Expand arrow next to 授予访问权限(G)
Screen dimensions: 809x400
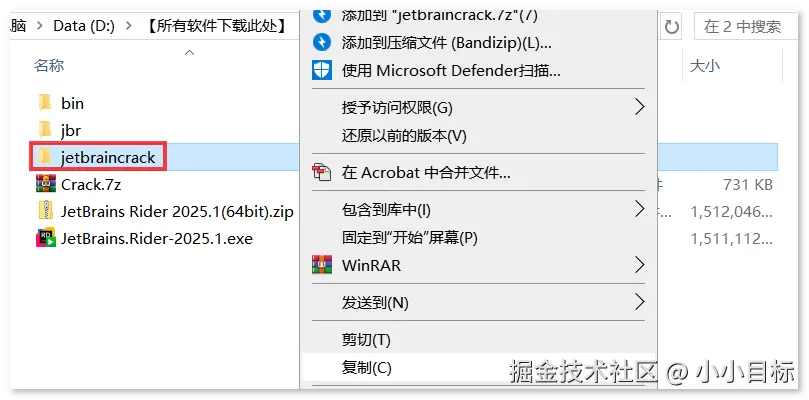click(x=639, y=107)
